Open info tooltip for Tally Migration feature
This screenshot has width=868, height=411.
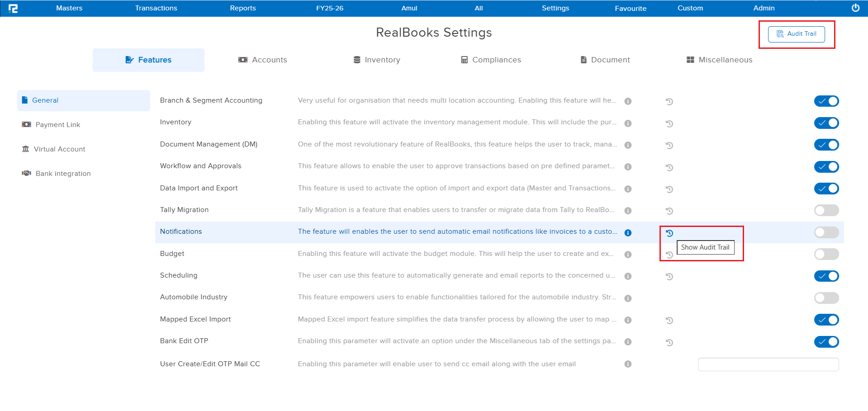click(x=627, y=211)
